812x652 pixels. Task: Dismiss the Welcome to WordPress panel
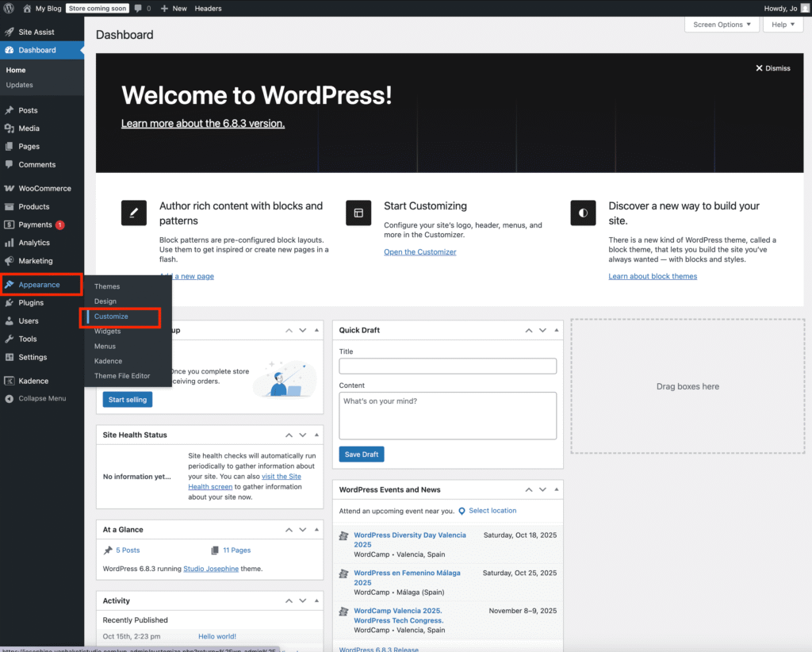tap(772, 68)
